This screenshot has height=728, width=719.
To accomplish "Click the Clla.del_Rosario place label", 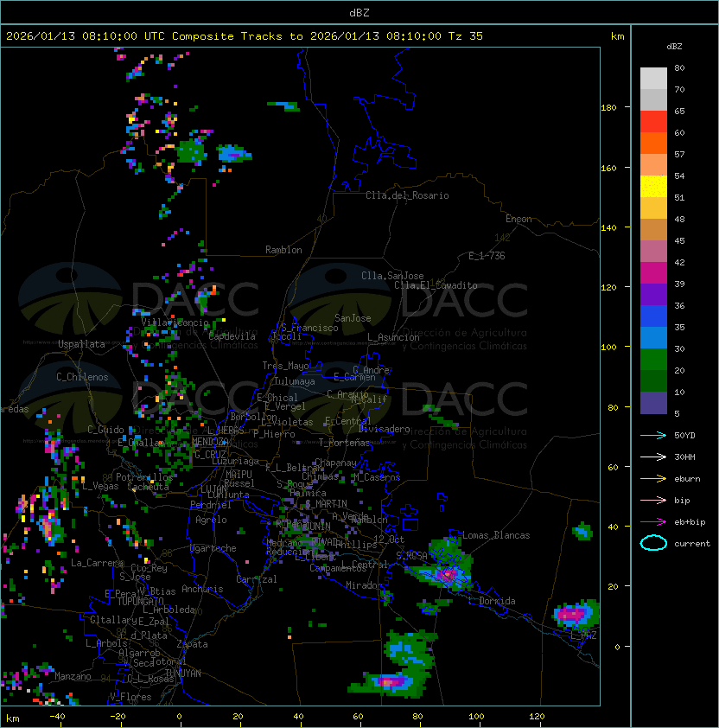I will 407,195.
